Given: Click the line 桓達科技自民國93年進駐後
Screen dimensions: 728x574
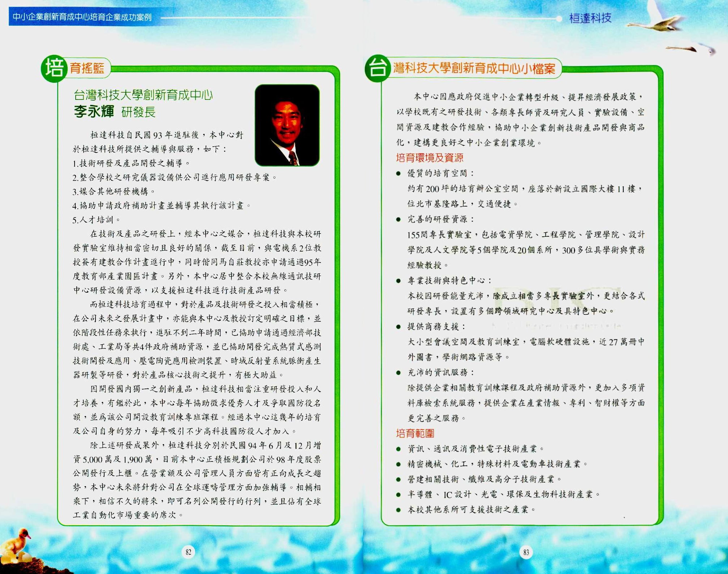Looking at the screenshot, I should point(167,135).
